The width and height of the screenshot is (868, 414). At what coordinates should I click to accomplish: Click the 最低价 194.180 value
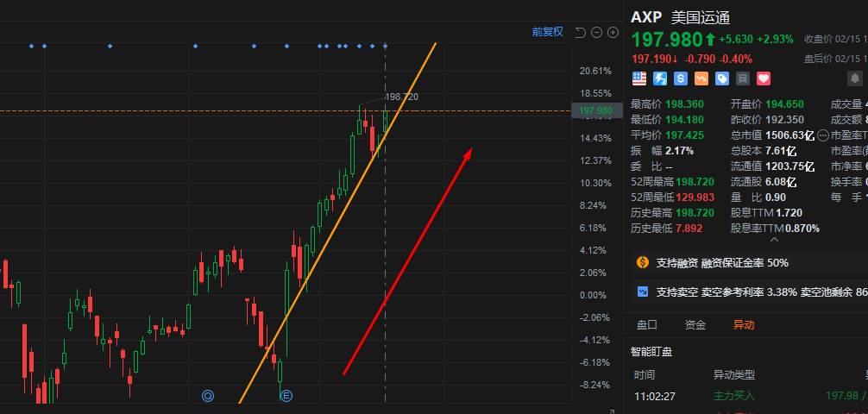point(685,120)
